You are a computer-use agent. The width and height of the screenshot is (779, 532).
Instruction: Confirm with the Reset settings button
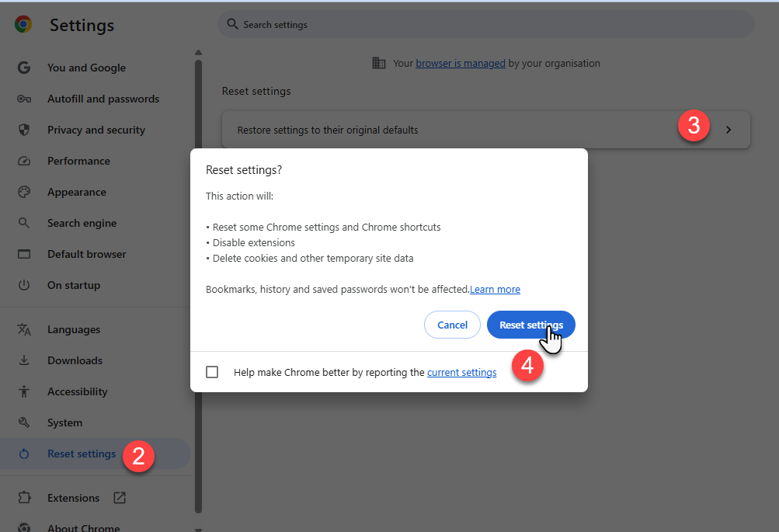tap(530, 325)
